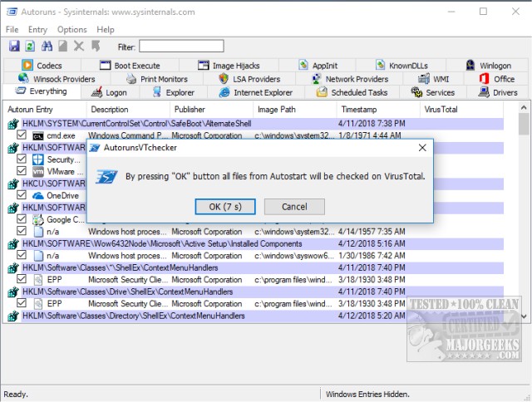Click the VMware entry icon

tap(38, 172)
